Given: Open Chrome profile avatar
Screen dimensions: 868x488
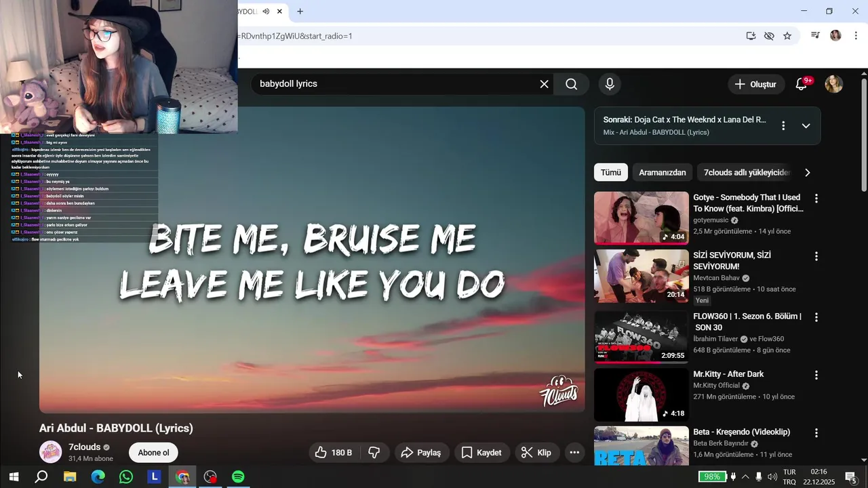Looking at the screenshot, I should click(x=835, y=35).
